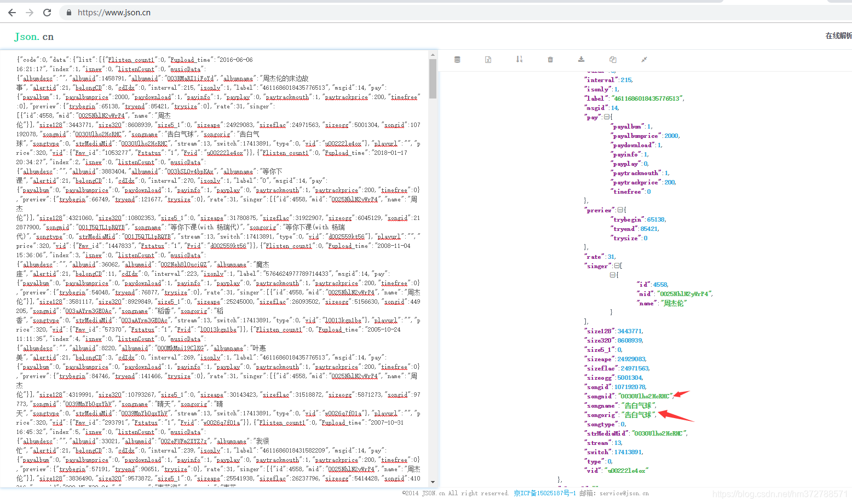Reload the page with the refresh icon

(47, 12)
